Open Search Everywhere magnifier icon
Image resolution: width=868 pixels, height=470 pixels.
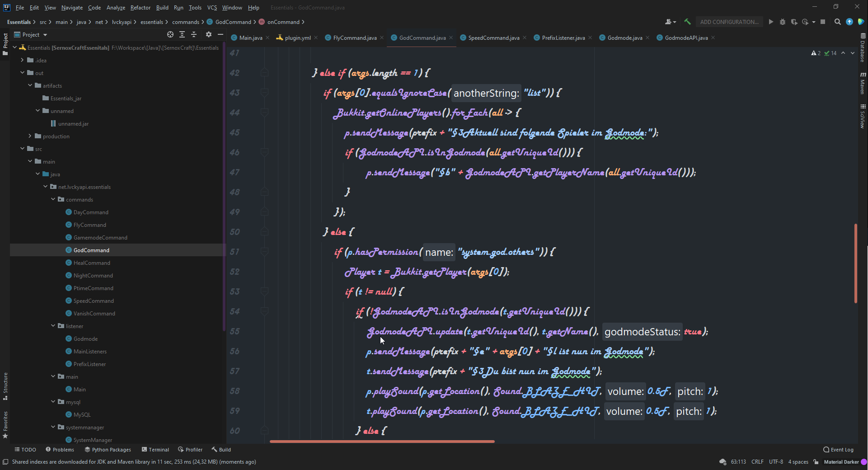pos(837,22)
